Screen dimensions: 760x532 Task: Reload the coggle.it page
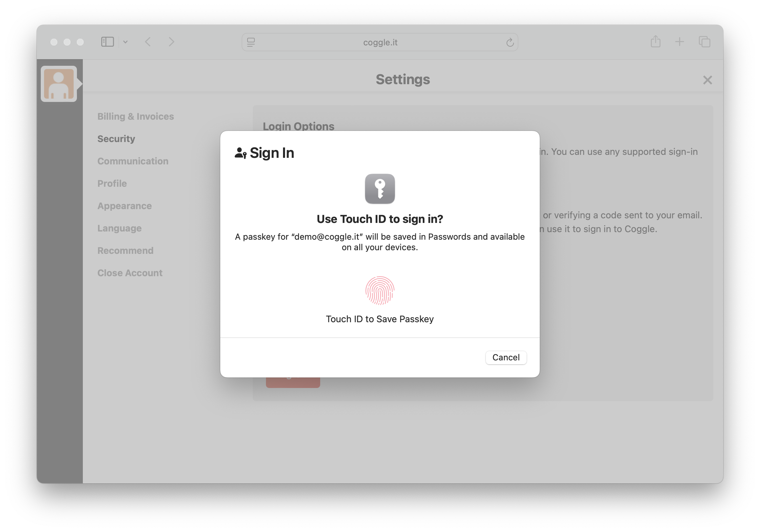coord(510,42)
